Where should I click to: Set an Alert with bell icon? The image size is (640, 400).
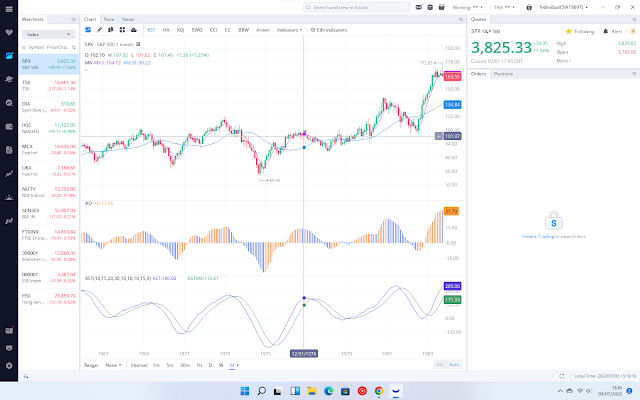point(606,31)
